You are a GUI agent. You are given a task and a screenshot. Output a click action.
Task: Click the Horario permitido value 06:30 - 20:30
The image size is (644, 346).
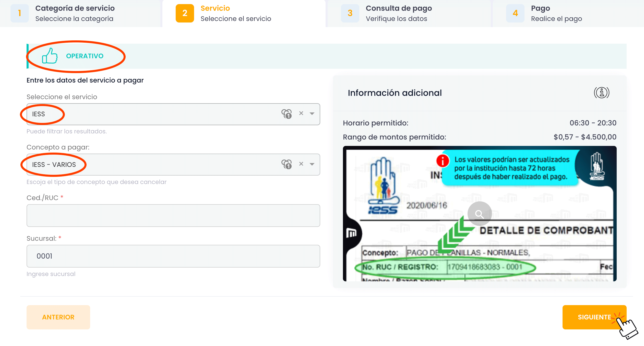pyautogui.click(x=593, y=123)
